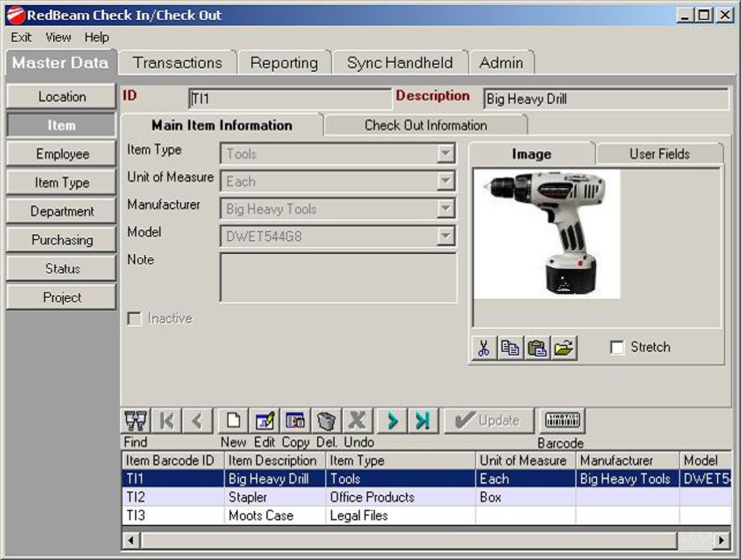Screen dimensions: 741x560
Task: Click the ID input field
Action: coord(291,98)
